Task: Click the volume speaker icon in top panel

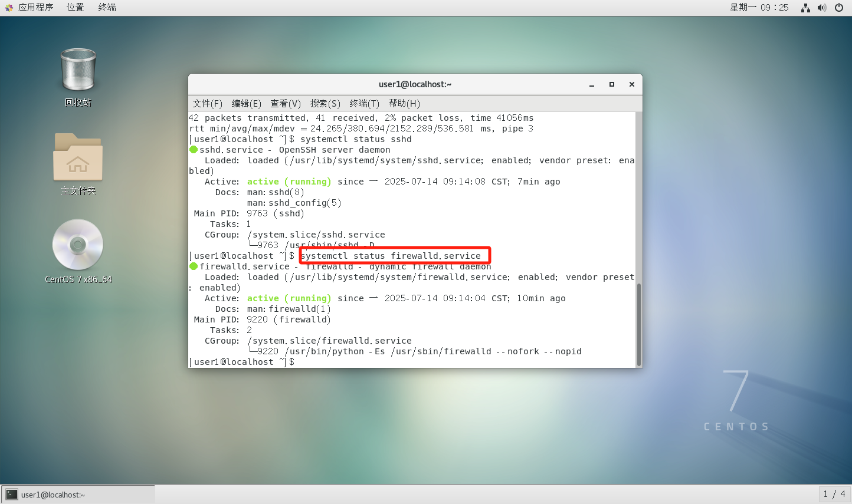Action: click(x=821, y=8)
